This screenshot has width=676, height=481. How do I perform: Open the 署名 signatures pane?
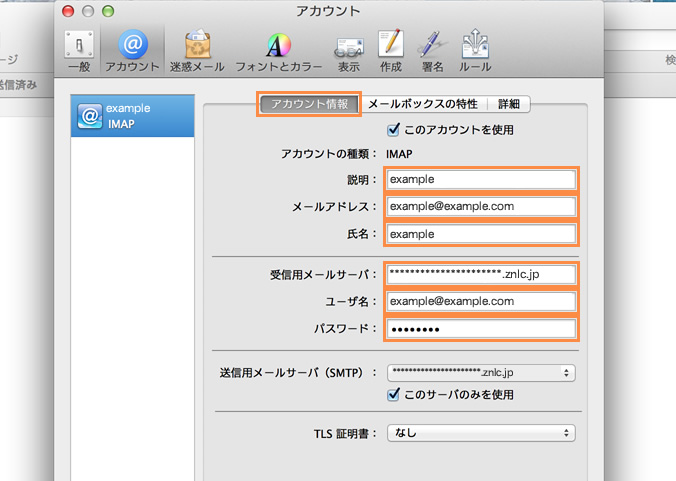(432, 52)
